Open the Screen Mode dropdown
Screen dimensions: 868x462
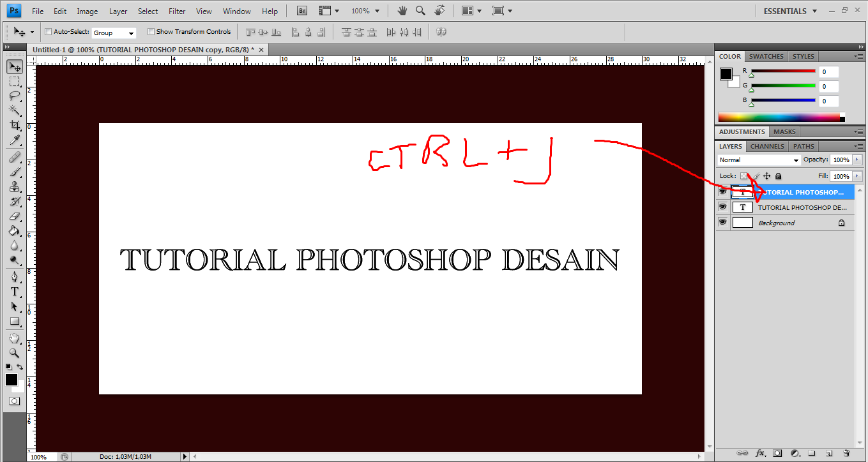click(x=503, y=11)
